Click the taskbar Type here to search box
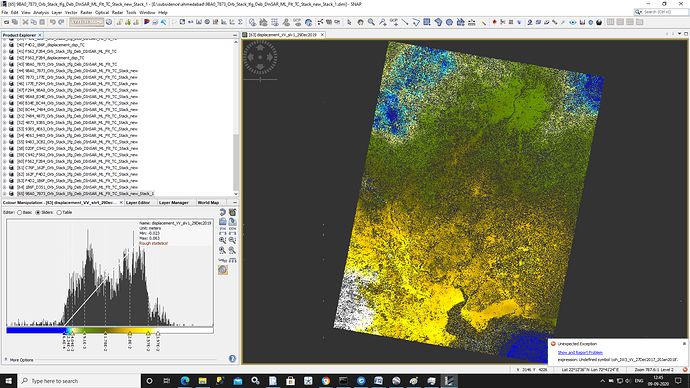This screenshot has width=690, height=388. point(79,381)
